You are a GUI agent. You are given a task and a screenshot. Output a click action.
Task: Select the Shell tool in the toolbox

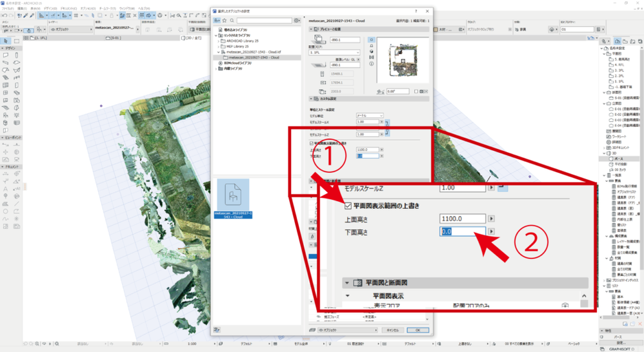pos(16,70)
